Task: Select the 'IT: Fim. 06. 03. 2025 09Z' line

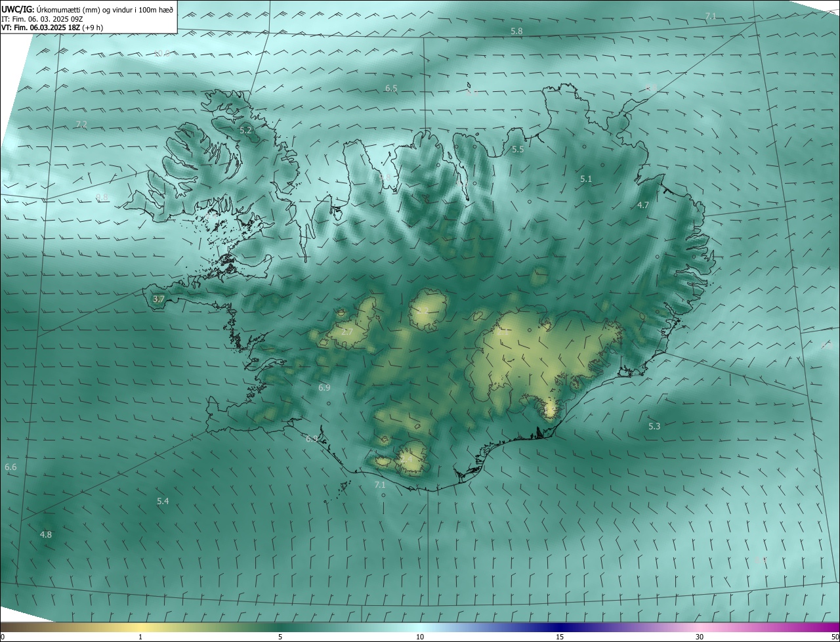Action: [x=43, y=18]
